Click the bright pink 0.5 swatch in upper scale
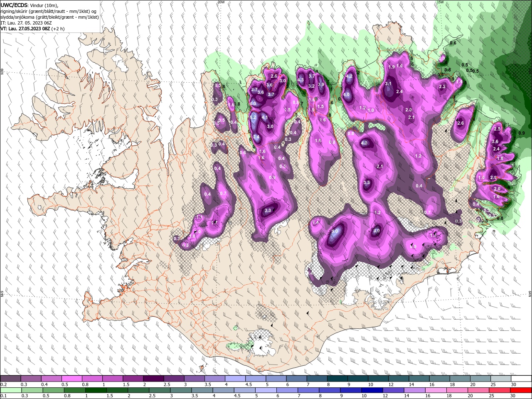532x399 pixels. tap(71, 379)
